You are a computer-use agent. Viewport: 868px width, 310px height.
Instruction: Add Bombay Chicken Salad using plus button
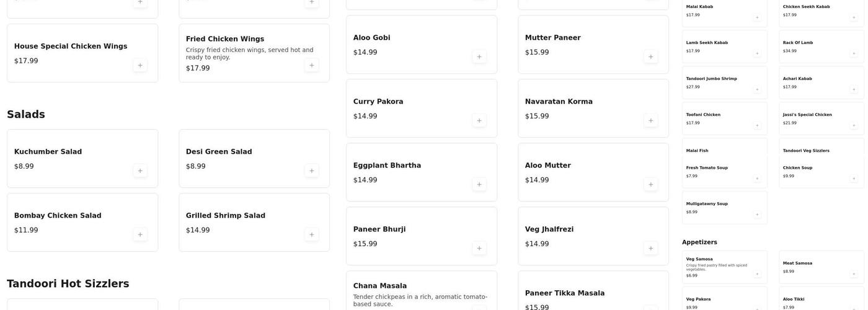click(x=140, y=234)
